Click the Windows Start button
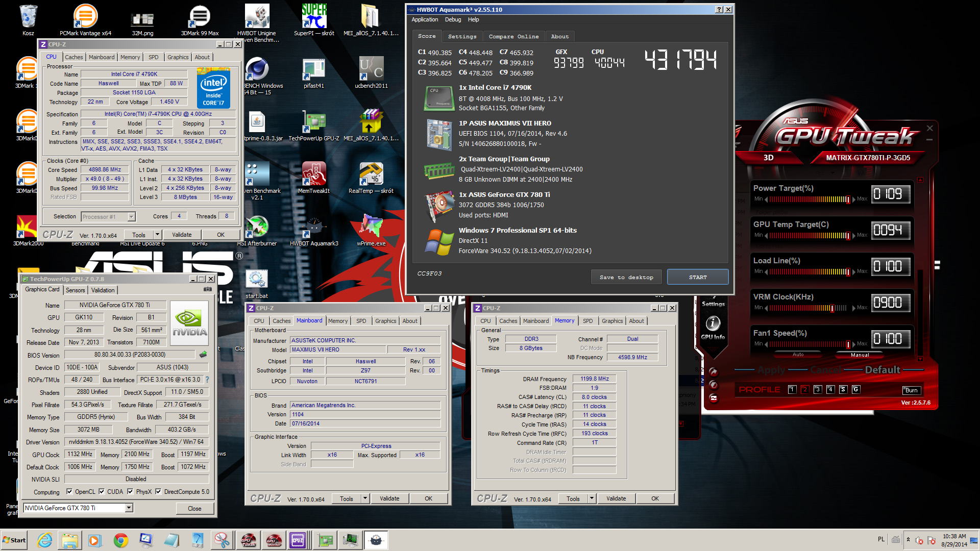 pyautogui.click(x=14, y=540)
